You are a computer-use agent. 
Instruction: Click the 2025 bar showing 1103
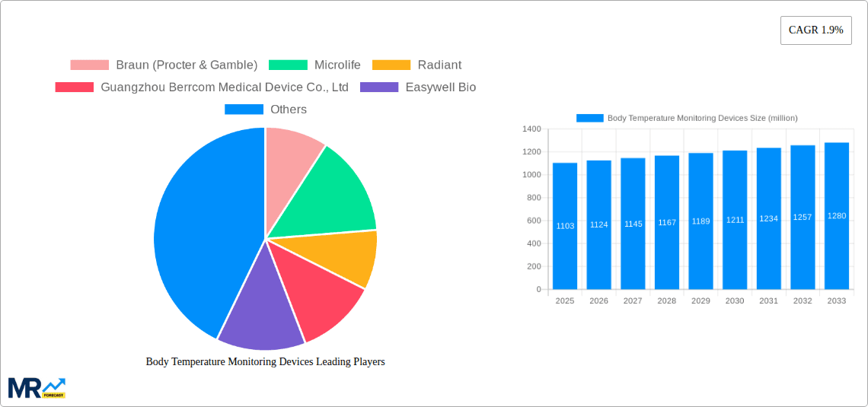565,226
